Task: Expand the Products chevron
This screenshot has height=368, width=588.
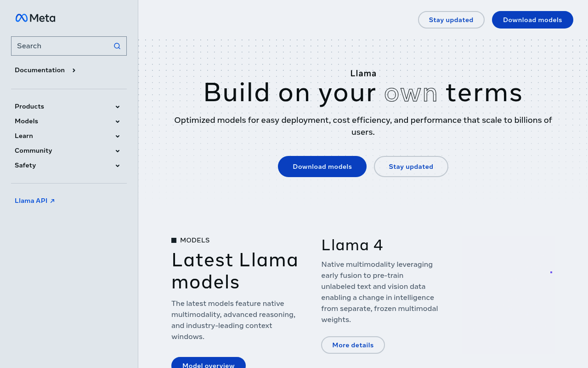Action: 118,107
